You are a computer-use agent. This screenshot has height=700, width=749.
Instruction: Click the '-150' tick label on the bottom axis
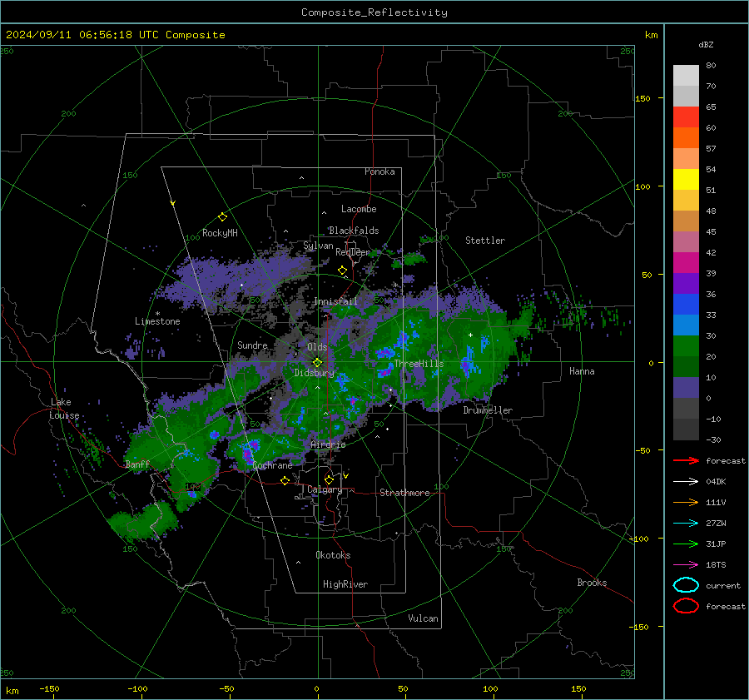click(49, 688)
